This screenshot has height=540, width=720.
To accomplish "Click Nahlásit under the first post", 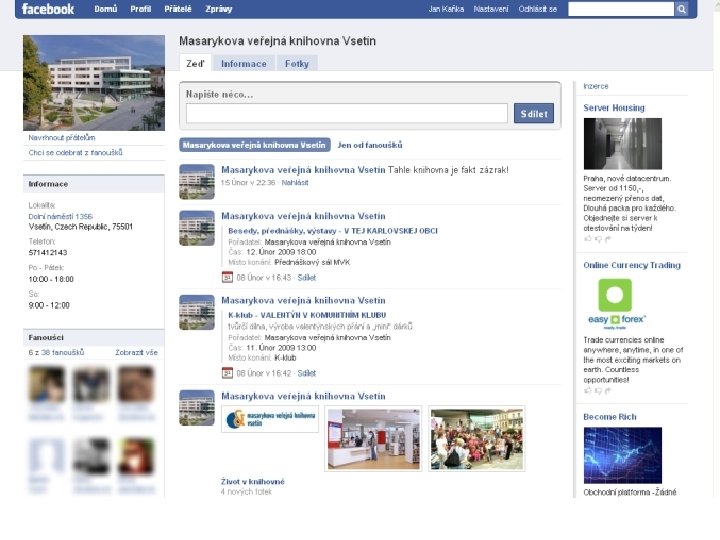I will click(x=295, y=182).
